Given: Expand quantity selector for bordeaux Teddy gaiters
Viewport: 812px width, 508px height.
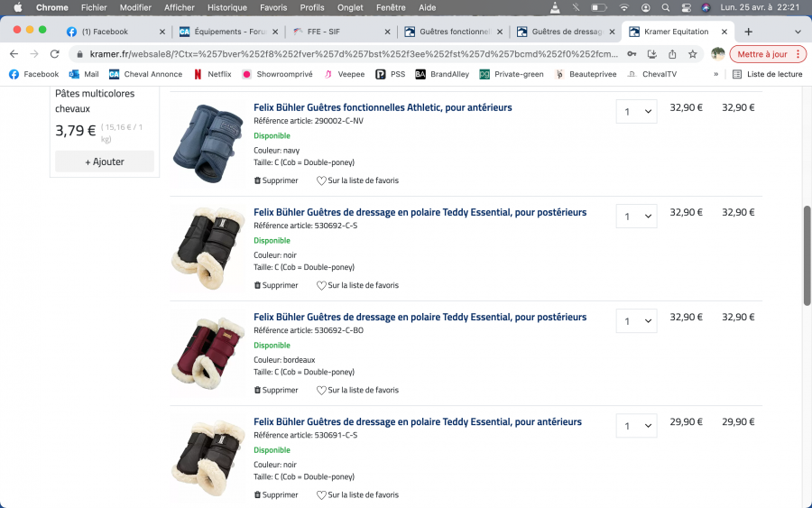Looking at the screenshot, I should [636, 321].
